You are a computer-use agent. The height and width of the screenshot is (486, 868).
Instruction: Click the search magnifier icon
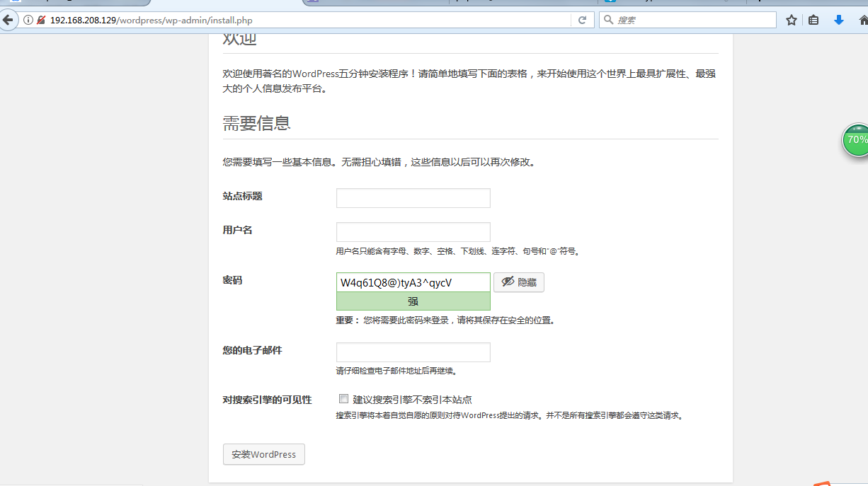(608, 20)
